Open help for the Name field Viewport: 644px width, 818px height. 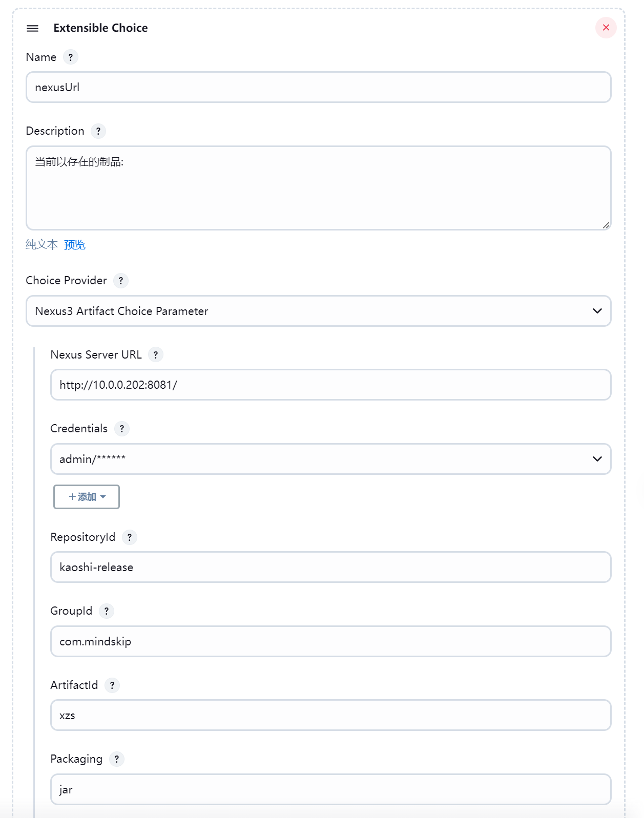[71, 57]
